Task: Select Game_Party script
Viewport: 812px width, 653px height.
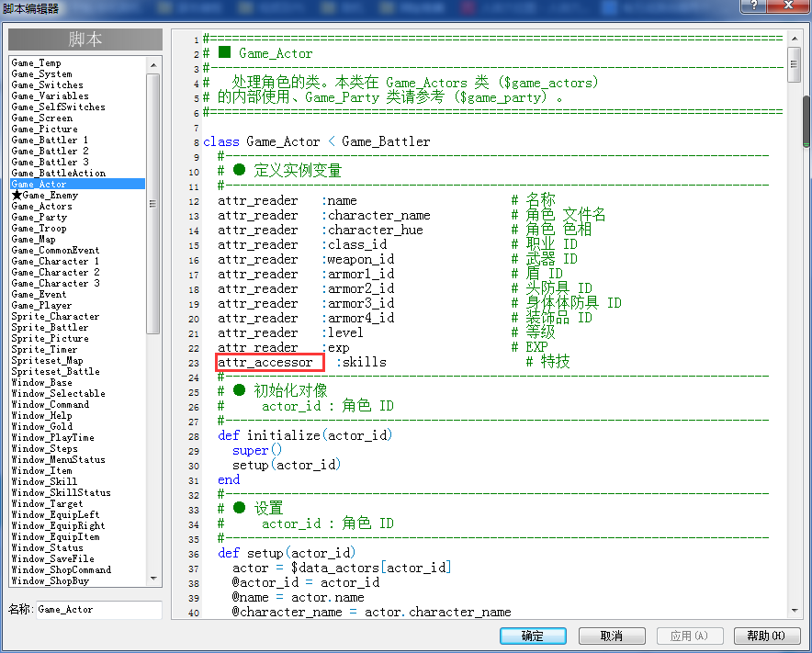Action: click(x=39, y=218)
